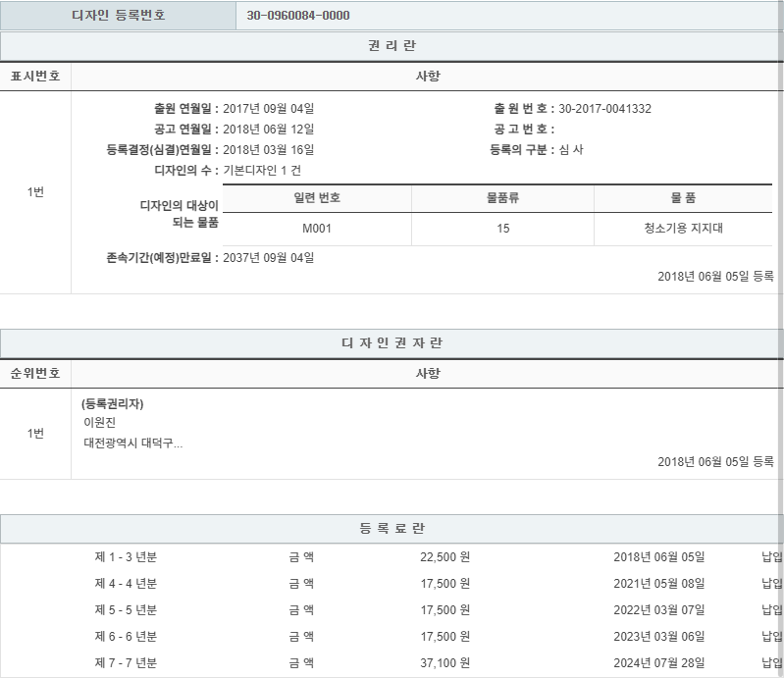This screenshot has height=679, width=784.
Task: Click registration decision date 2018년 03월 16일
Action: (268, 150)
